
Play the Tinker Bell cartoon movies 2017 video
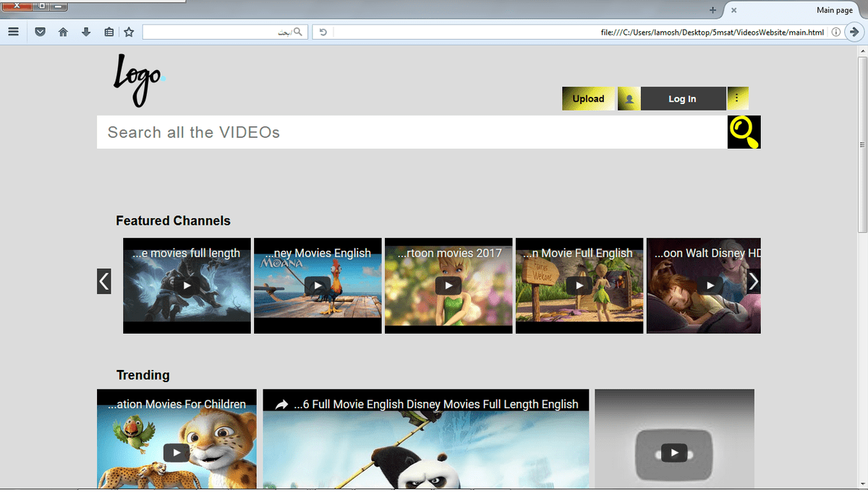coord(448,285)
